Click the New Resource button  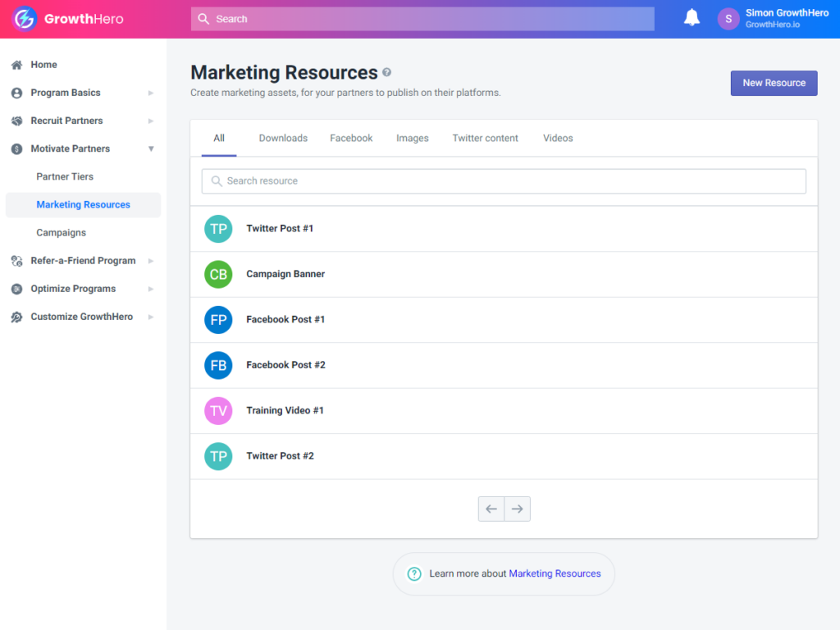tap(773, 83)
